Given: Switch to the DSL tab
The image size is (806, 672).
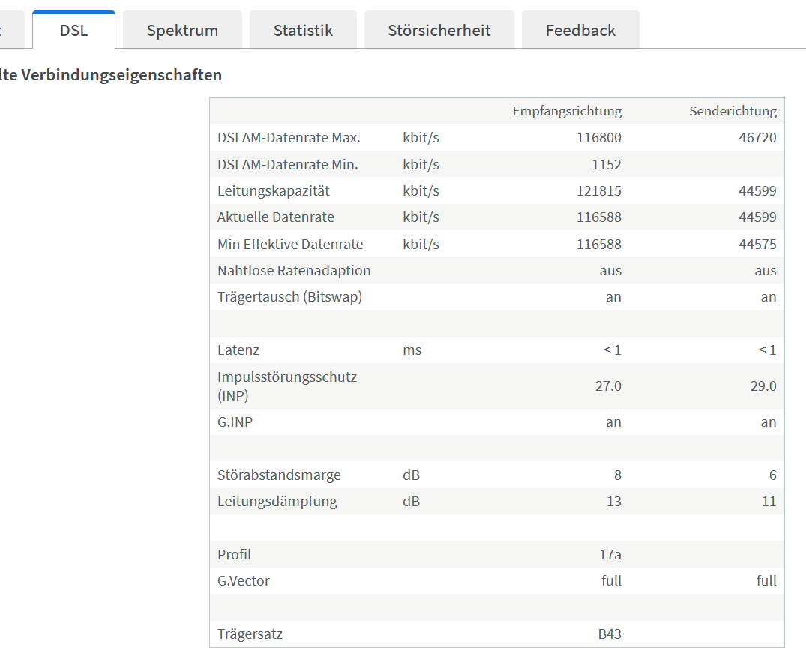Looking at the screenshot, I should (x=73, y=30).
